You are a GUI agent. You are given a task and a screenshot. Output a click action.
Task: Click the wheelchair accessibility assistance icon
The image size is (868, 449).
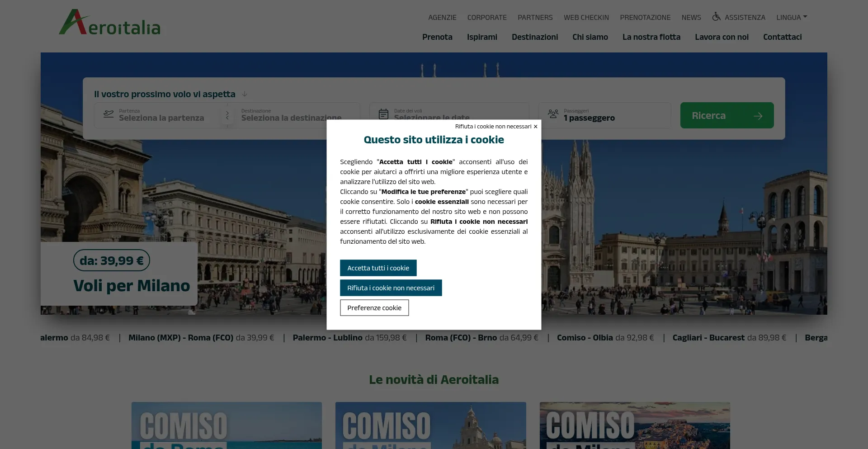716,17
